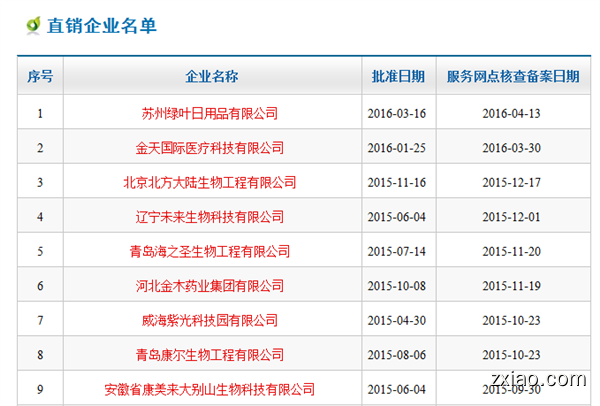
Task: Click serial number 4 cell
Action: (x=40, y=217)
